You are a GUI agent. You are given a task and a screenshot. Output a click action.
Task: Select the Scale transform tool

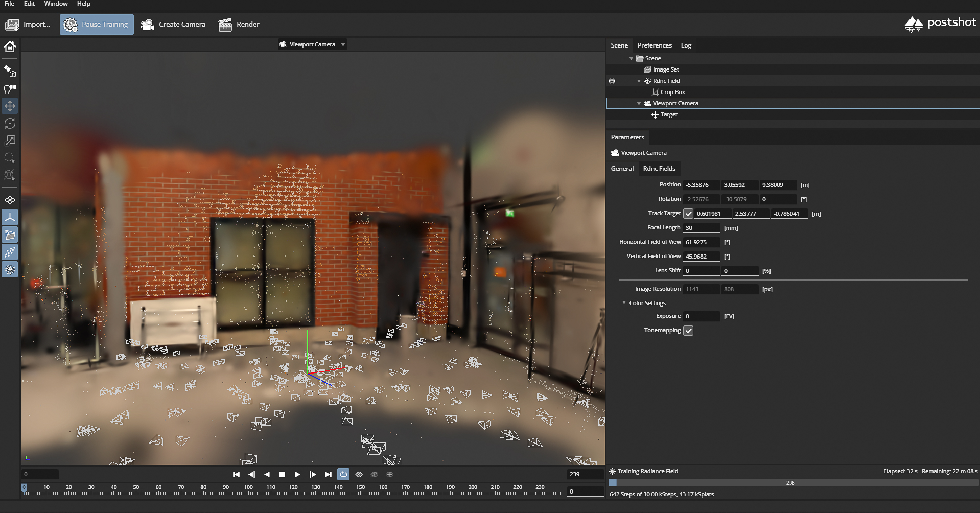click(x=10, y=141)
